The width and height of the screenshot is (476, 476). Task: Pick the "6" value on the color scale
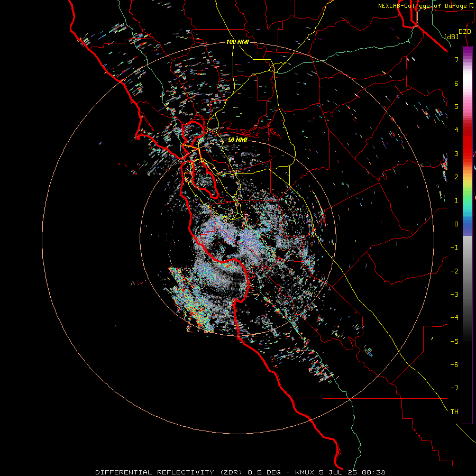tap(456, 83)
